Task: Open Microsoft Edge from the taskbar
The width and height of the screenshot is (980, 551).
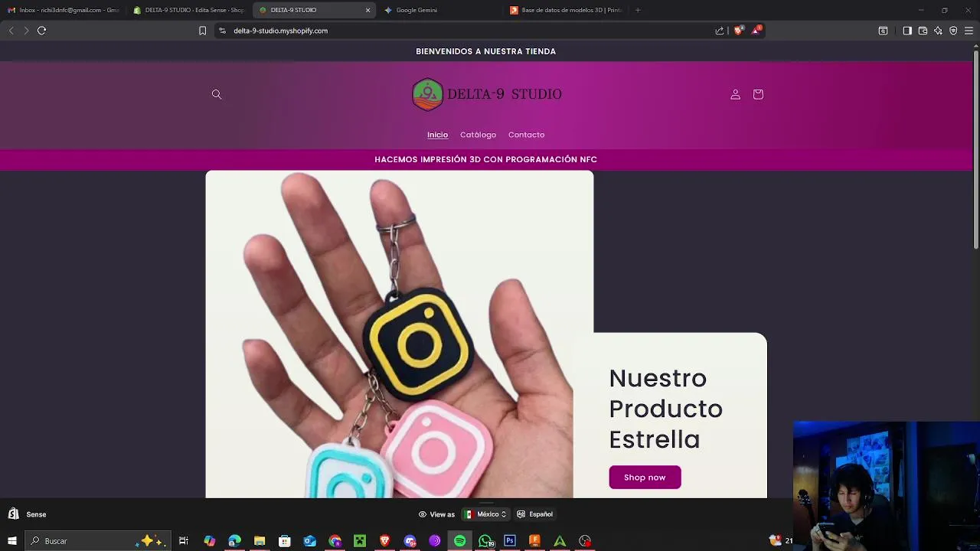Action: (234, 541)
